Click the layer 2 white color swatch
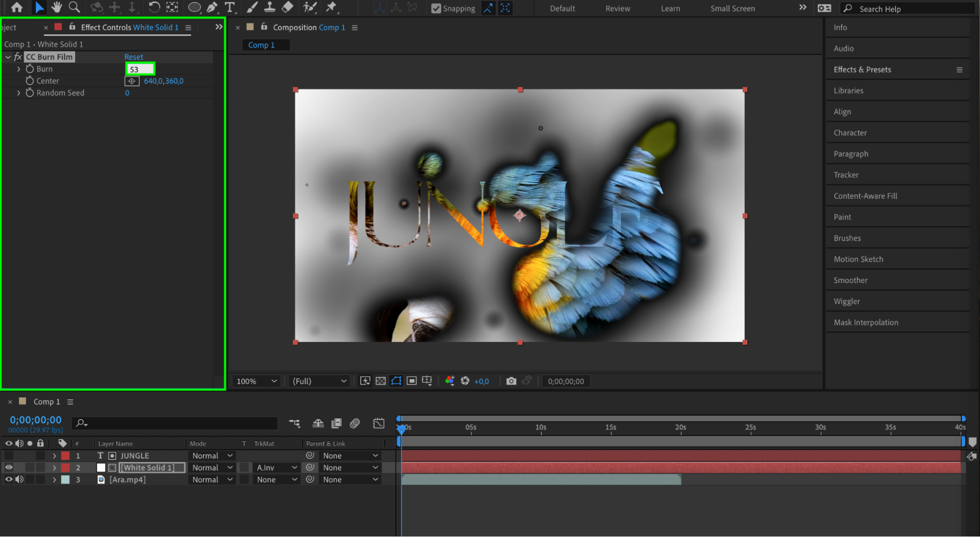 click(x=101, y=468)
